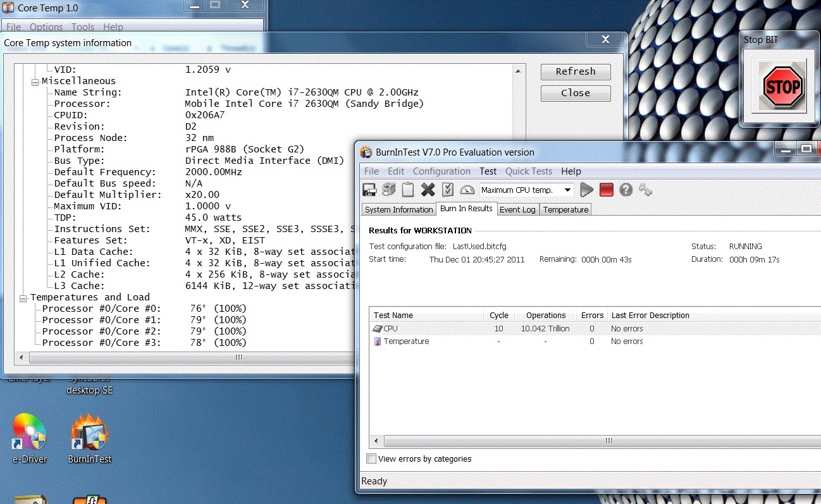Open Core Temp Tools menu
This screenshot has height=504, width=821.
[x=83, y=27]
